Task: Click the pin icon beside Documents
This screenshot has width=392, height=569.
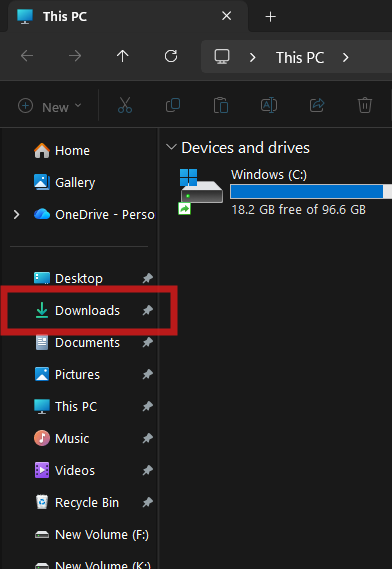Action: point(147,342)
